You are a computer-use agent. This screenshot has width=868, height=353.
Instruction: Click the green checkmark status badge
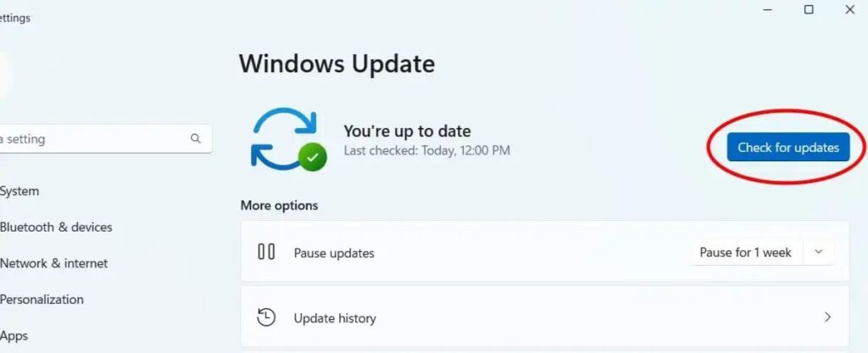click(x=313, y=157)
